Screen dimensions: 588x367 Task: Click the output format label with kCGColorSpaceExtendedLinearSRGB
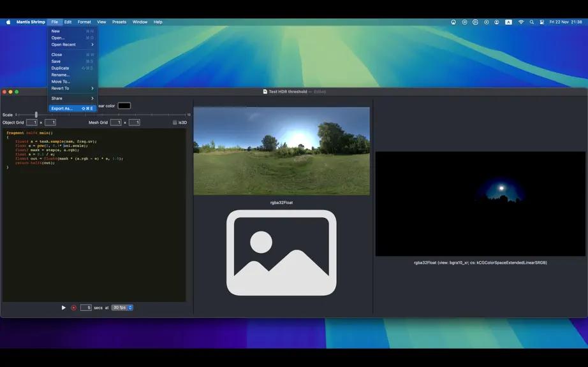coord(480,263)
